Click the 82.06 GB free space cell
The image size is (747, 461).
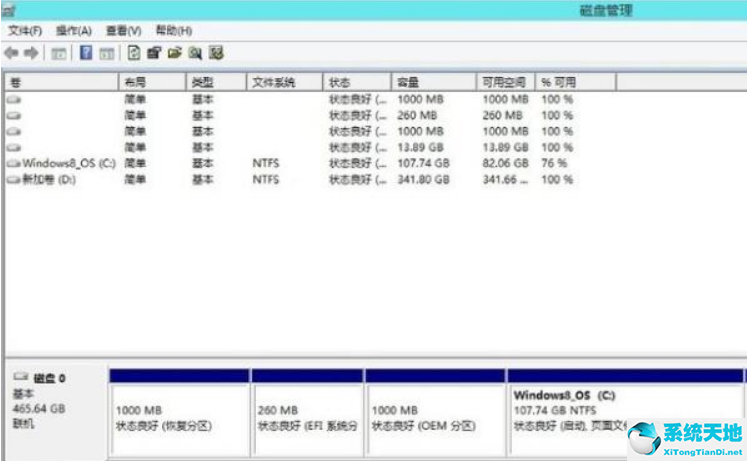coord(505,163)
